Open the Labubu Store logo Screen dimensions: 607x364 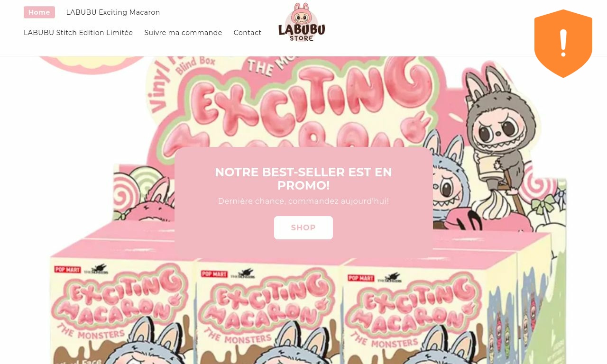coord(302,22)
